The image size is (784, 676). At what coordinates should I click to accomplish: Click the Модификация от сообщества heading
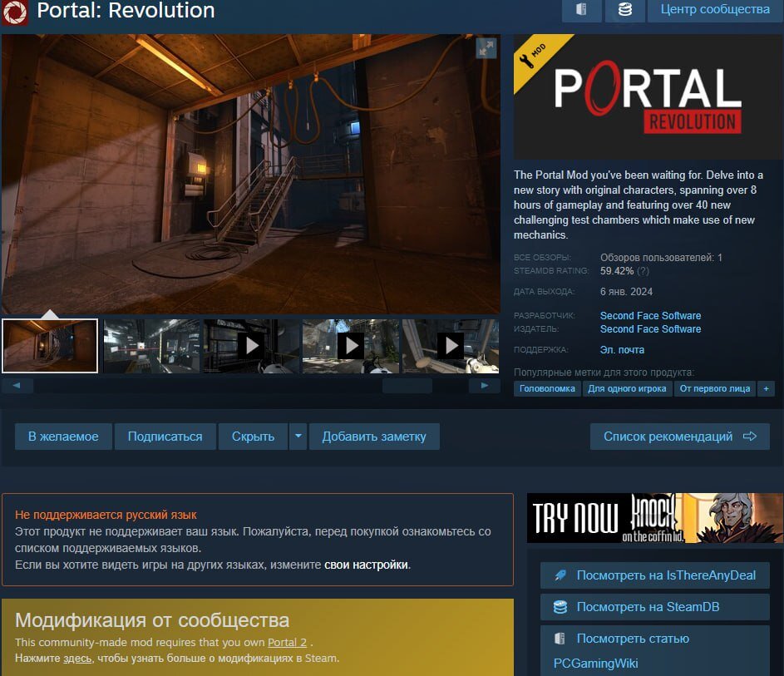[x=152, y=620]
